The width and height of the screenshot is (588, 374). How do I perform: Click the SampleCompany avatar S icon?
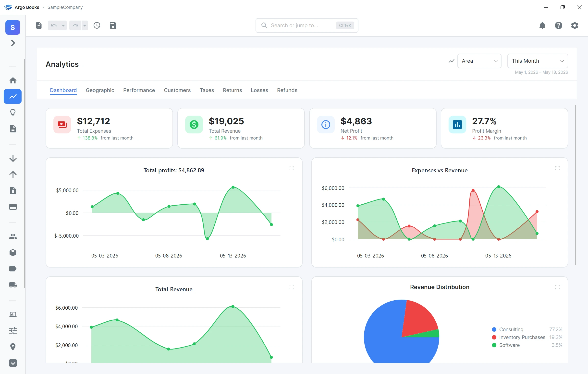[x=13, y=27]
